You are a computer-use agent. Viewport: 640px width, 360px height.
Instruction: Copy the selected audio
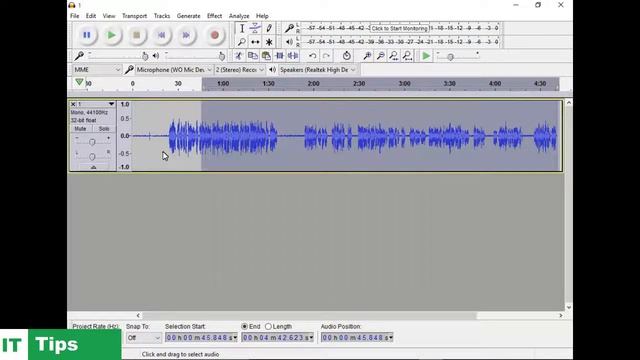pos(252,56)
